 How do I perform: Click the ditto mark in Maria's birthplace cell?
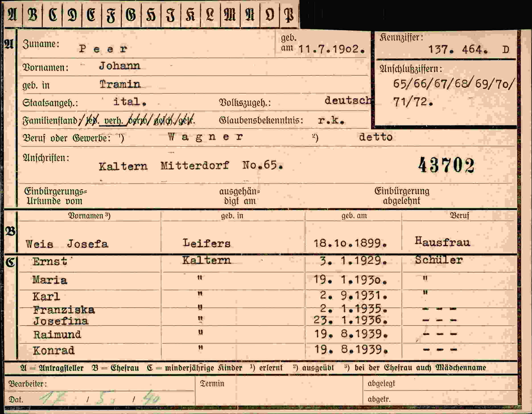(x=200, y=278)
